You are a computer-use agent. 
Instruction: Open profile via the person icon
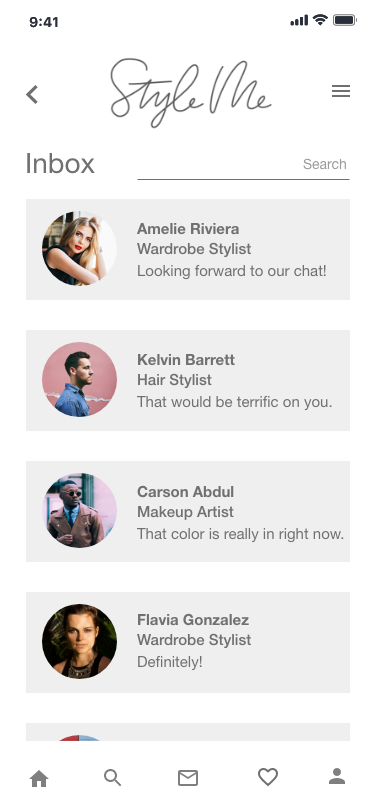coord(337,776)
